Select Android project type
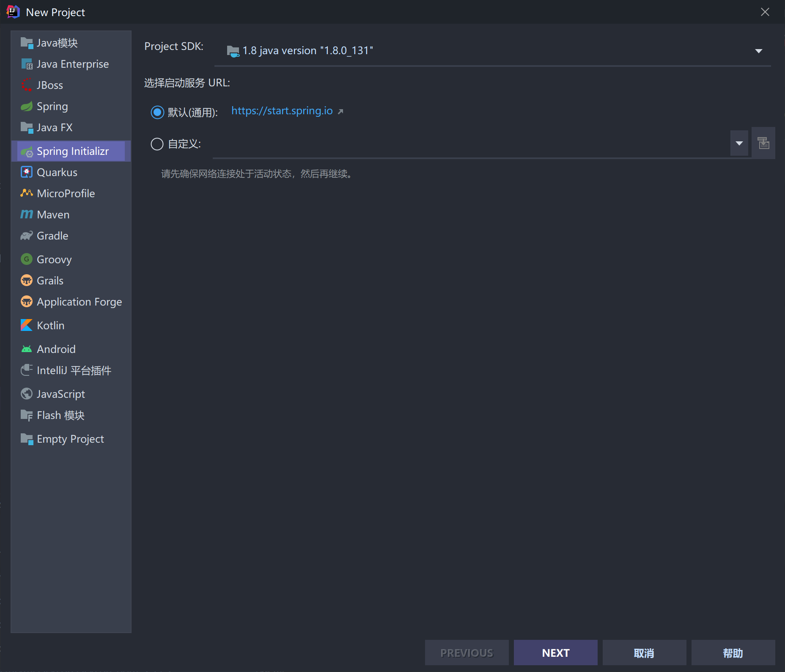 click(x=71, y=349)
